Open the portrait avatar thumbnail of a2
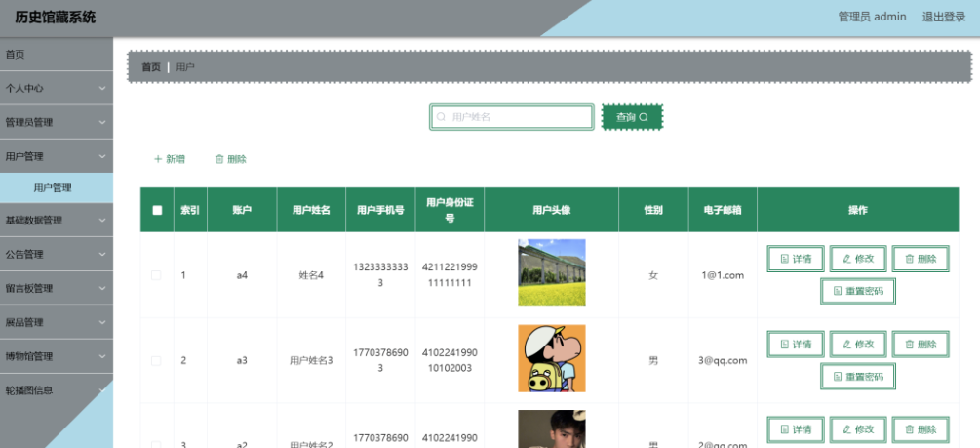The image size is (980, 448). tap(552, 429)
